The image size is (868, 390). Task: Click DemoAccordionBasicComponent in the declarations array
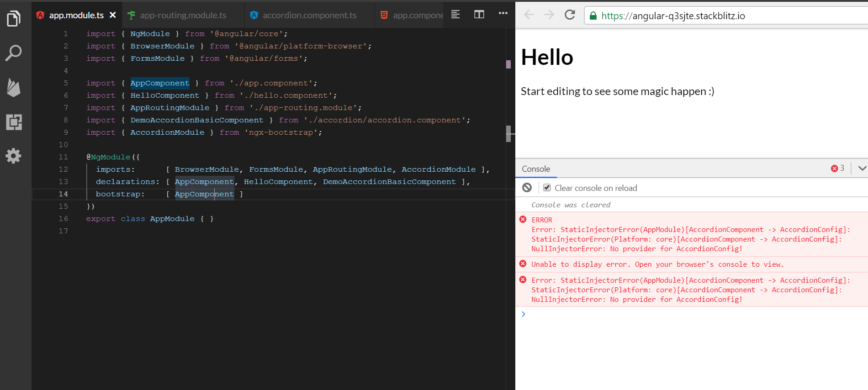pyautogui.click(x=389, y=182)
